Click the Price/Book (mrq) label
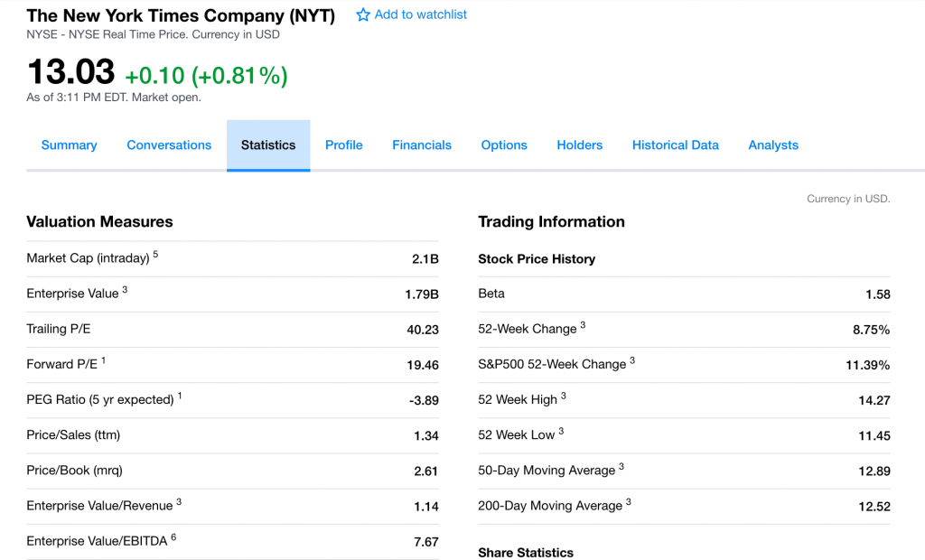This screenshot has width=925, height=560. click(74, 471)
